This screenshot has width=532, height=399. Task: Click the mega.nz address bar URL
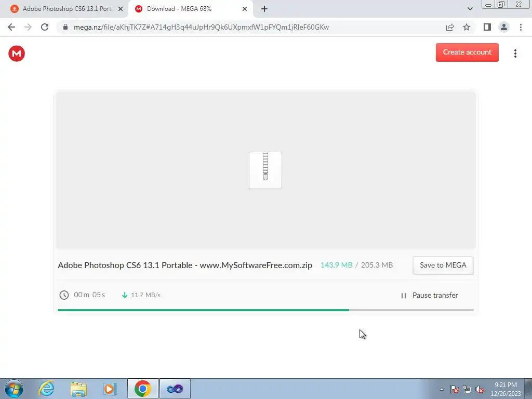point(201,27)
